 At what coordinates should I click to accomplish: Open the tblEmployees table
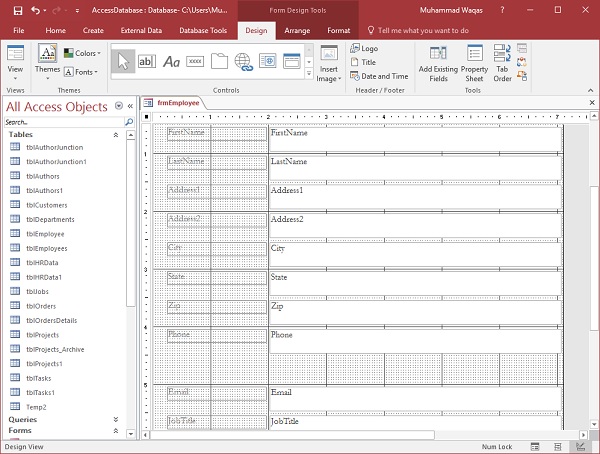tap(46, 248)
